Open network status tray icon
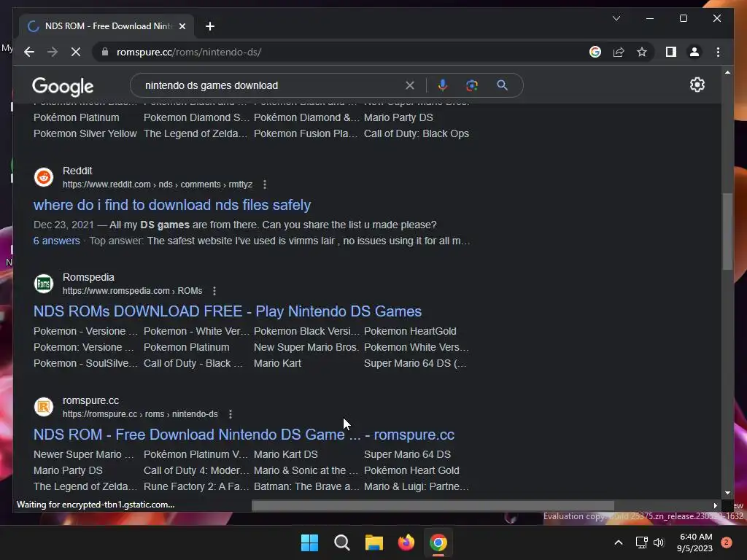This screenshot has height=560, width=747. (642, 542)
